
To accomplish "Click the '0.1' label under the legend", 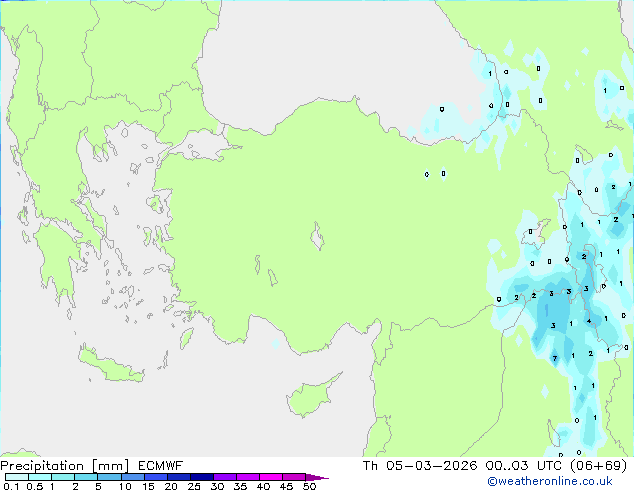I will point(11,486).
